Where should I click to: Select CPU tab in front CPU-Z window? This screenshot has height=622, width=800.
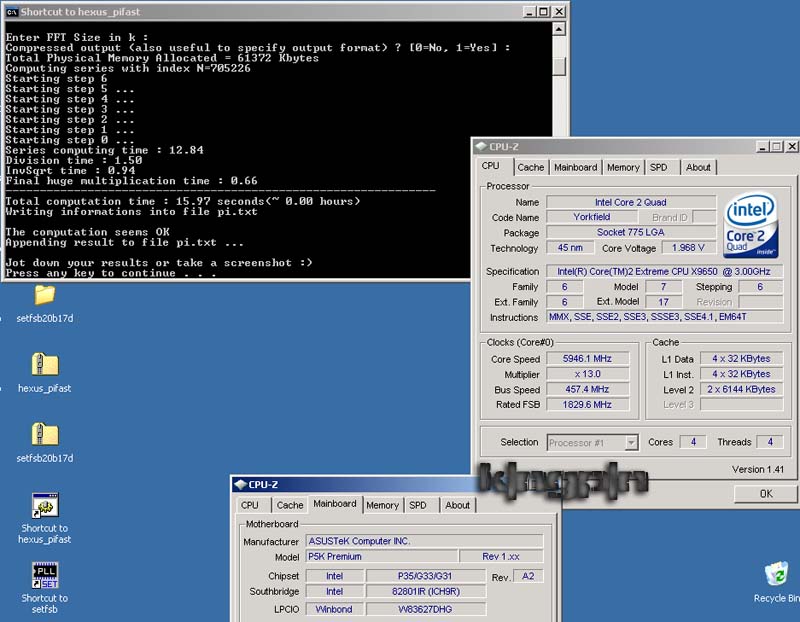coord(490,166)
